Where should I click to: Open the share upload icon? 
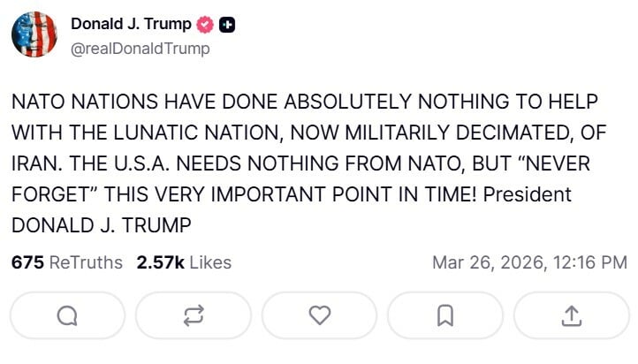pyautogui.click(x=571, y=315)
